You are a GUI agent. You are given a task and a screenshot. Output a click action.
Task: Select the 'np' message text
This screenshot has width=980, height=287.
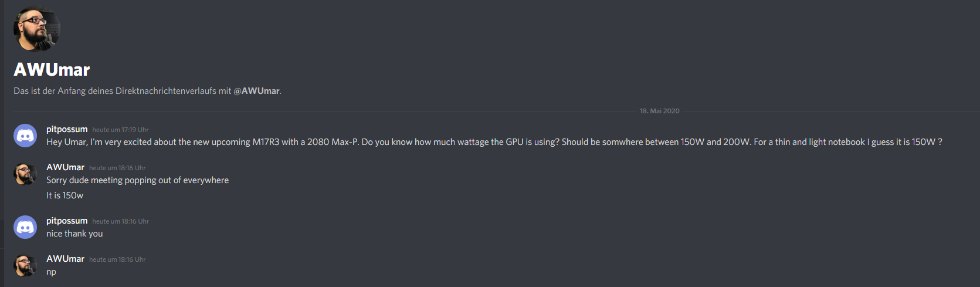[x=51, y=272]
